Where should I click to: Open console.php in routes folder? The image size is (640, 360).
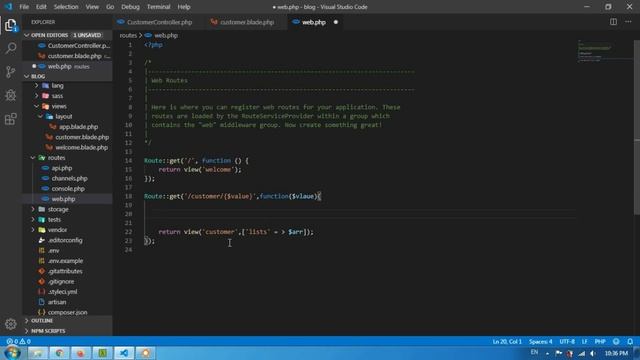(x=68, y=189)
